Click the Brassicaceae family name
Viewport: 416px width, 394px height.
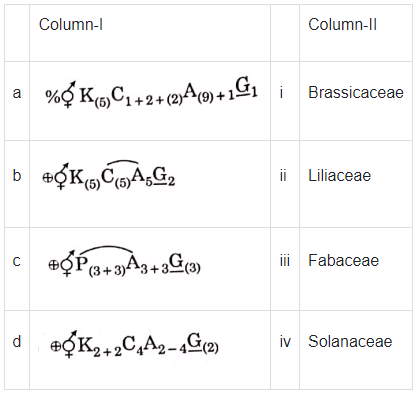356,92
